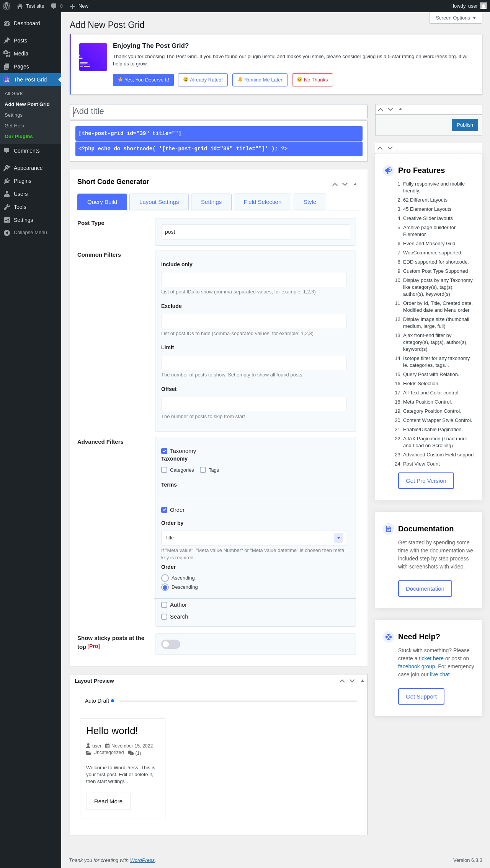Screen dimensions: 490x868
Task: Switch to the Layout Settings tab
Action: click(159, 202)
